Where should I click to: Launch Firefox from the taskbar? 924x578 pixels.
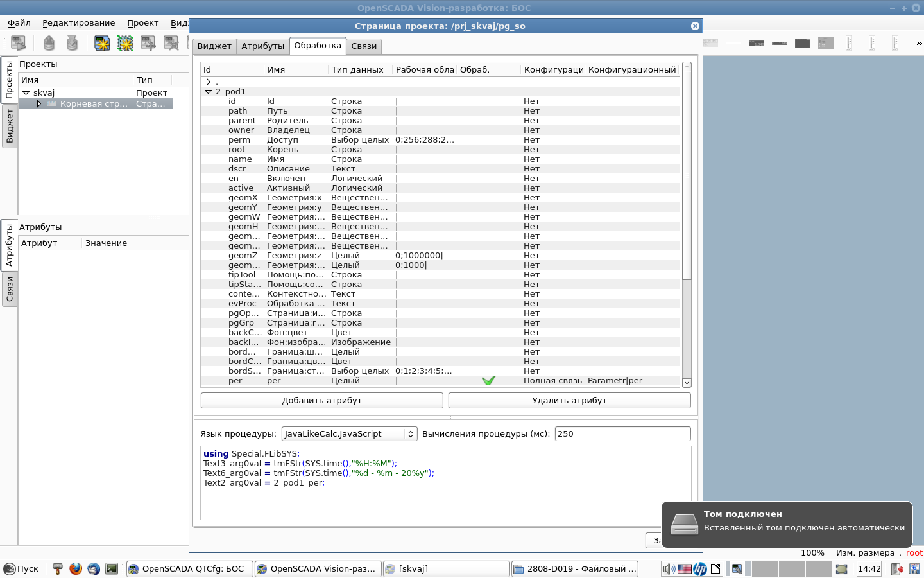(76, 568)
